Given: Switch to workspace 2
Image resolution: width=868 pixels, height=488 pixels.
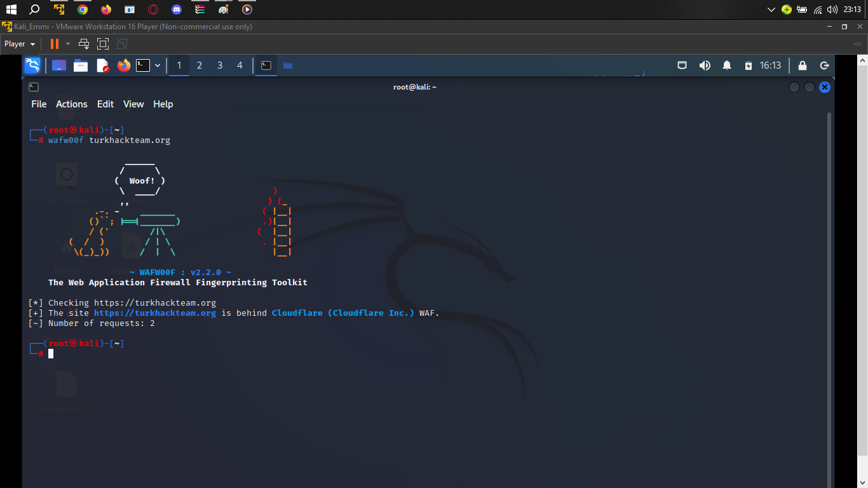Looking at the screenshot, I should (200, 65).
